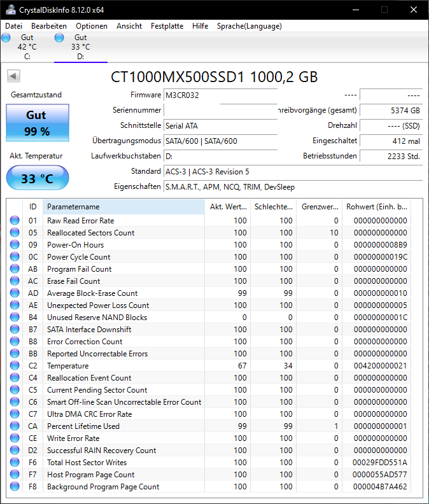Viewport: 429px width, 504px height.
Task: Sort by the Parametername column header
Action: tap(124, 207)
